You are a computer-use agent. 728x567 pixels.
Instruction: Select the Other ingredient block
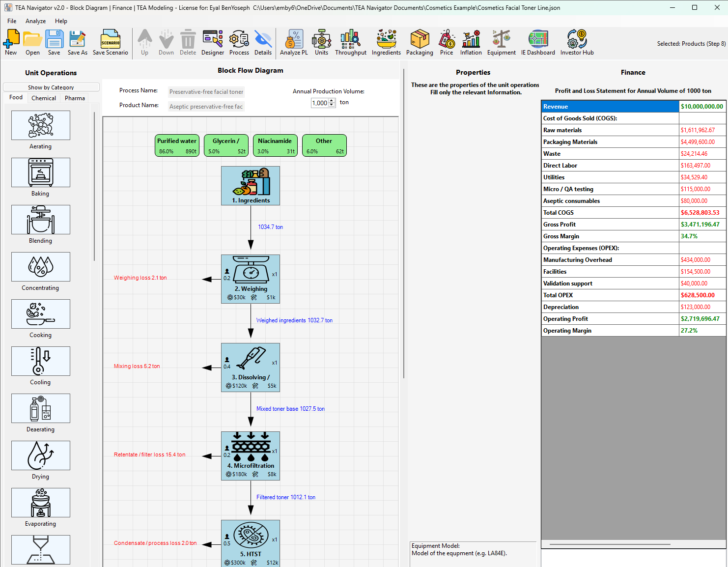(324, 145)
